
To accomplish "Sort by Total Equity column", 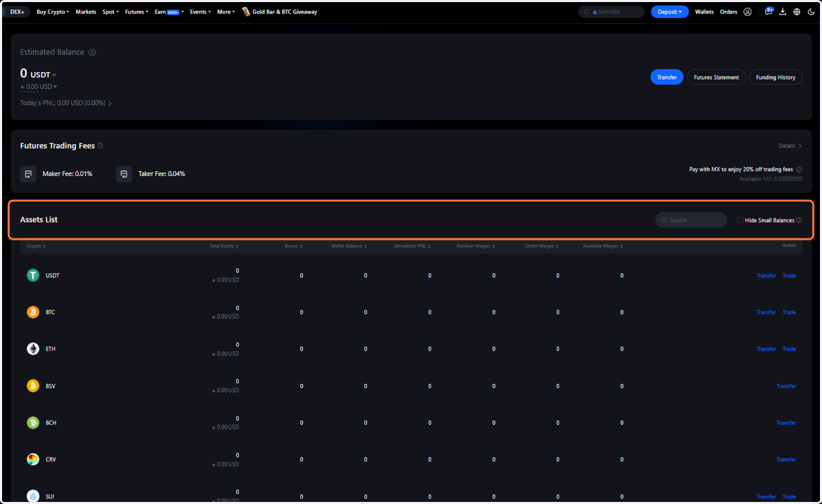I will 224,246.
